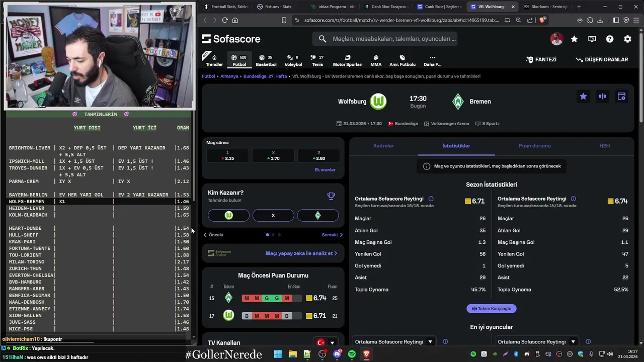The width and height of the screenshot is (644, 362).
Task: Select home win odds 2.35
Action: (x=227, y=156)
